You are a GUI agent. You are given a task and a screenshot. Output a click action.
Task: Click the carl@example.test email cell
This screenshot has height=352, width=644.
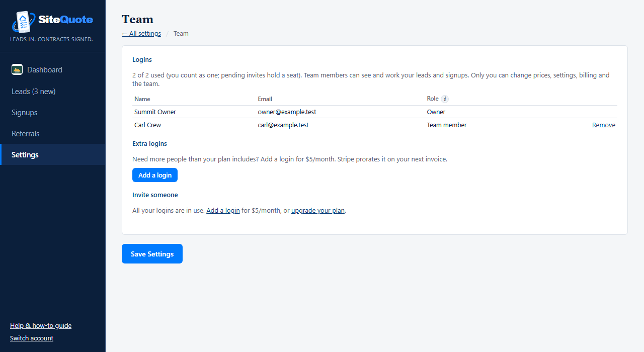point(283,125)
